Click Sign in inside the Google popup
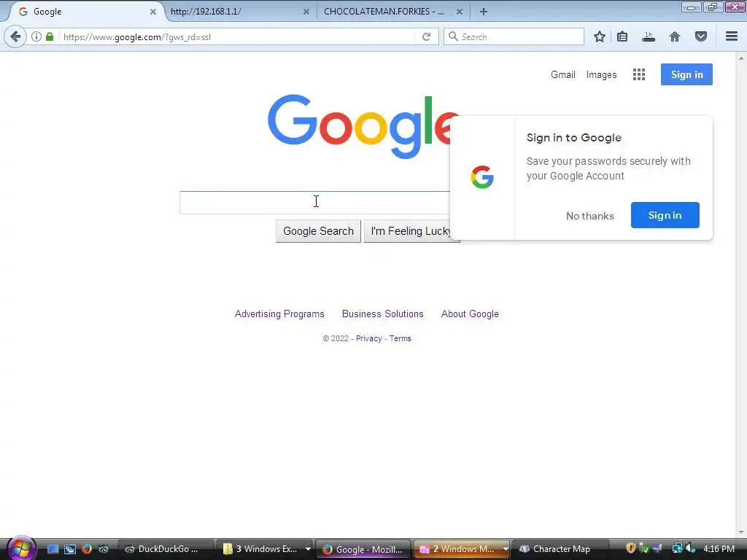The image size is (747, 560). tap(665, 215)
